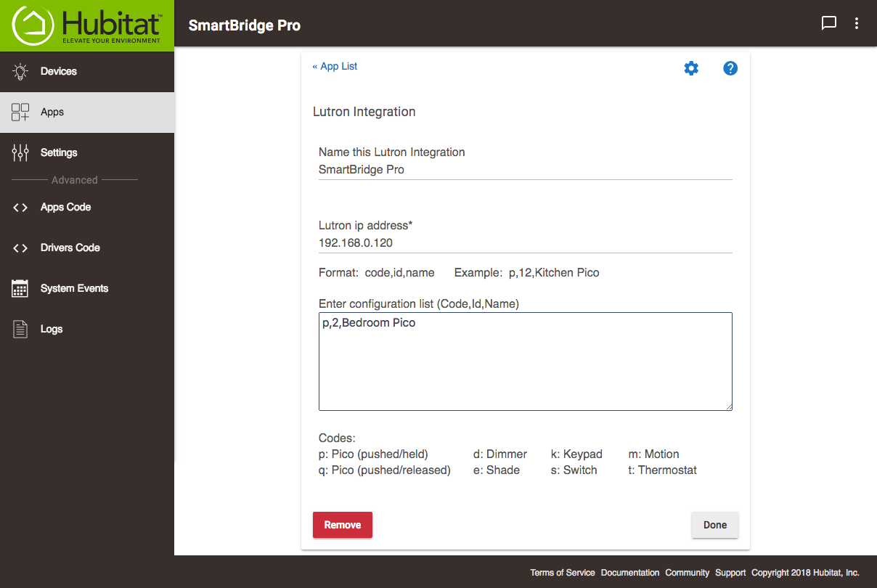Go back to App List
This screenshot has width=877, height=588.
click(335, 66)
